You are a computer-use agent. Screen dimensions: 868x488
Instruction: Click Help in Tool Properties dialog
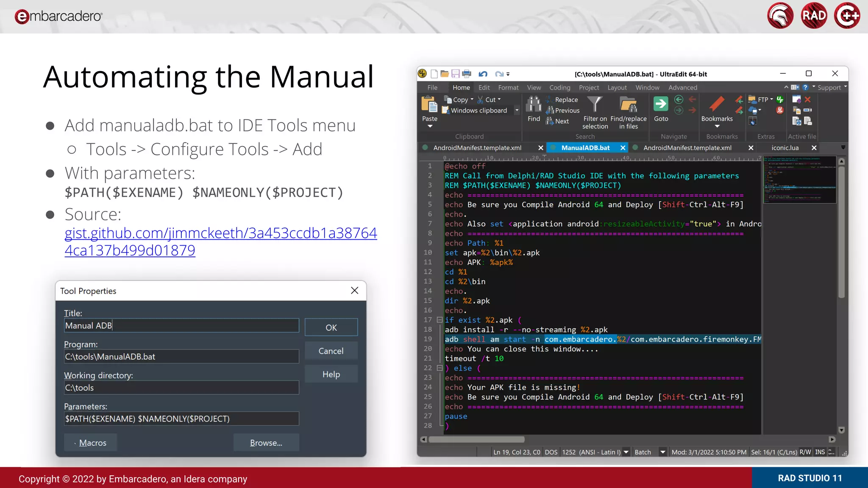331,374
